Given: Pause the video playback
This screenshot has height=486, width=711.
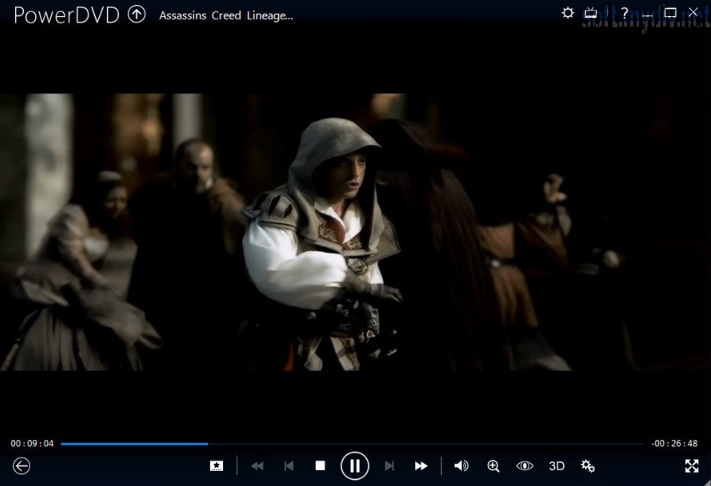Looking at the screenshot, I should [x=354, y=466].
